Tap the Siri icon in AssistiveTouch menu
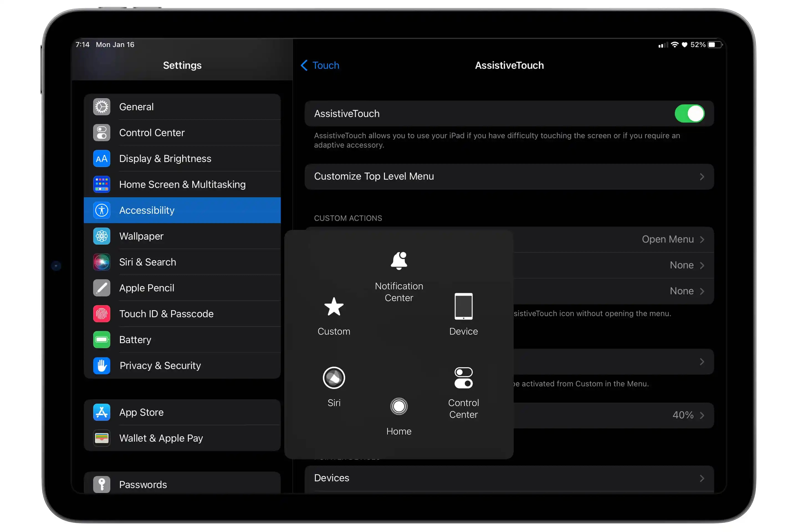Screen dimensions: 798x532 point(334,378)
